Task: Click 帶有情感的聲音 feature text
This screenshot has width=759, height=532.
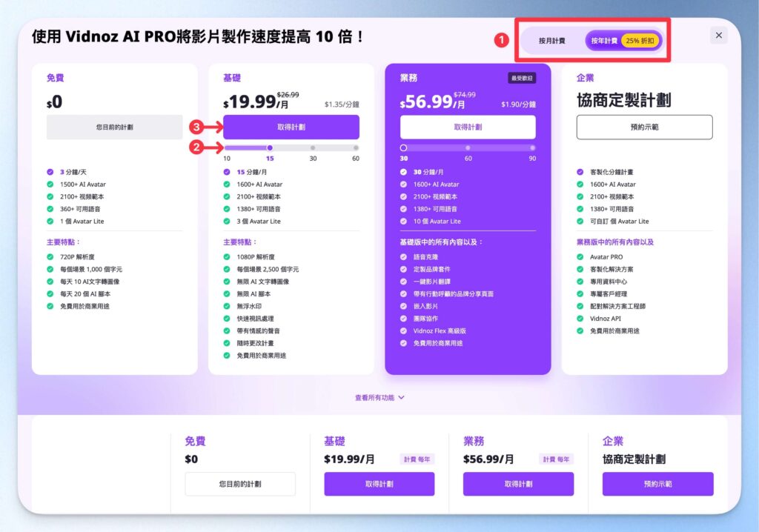Action: click(x=258, y=330)
